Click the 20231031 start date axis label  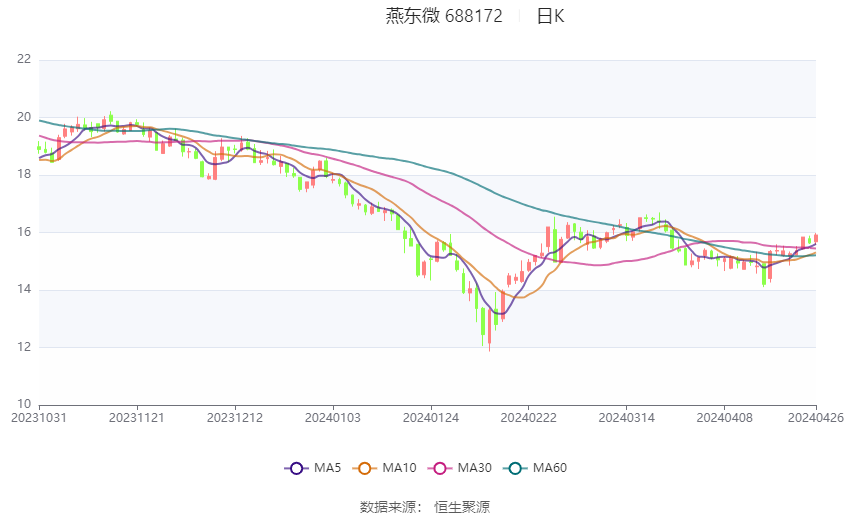pos(38,417)
